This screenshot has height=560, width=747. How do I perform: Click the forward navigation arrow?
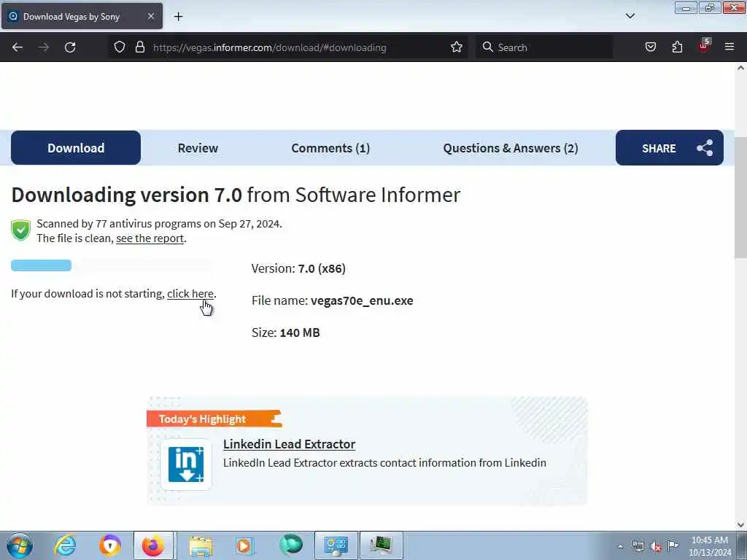click(44, 47)
